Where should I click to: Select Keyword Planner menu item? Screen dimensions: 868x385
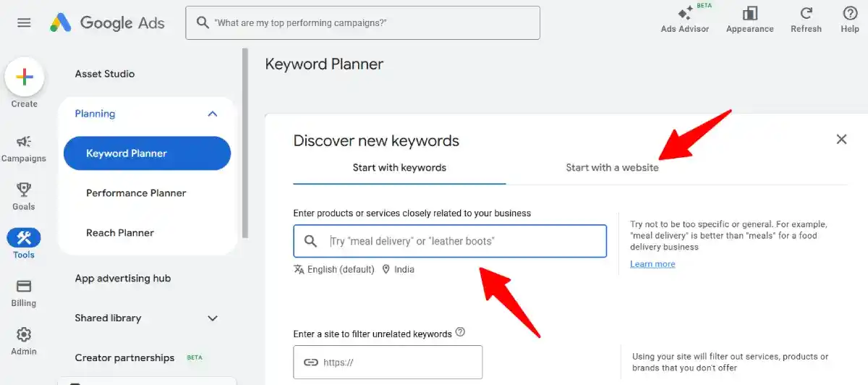click(x=147, y=153)
